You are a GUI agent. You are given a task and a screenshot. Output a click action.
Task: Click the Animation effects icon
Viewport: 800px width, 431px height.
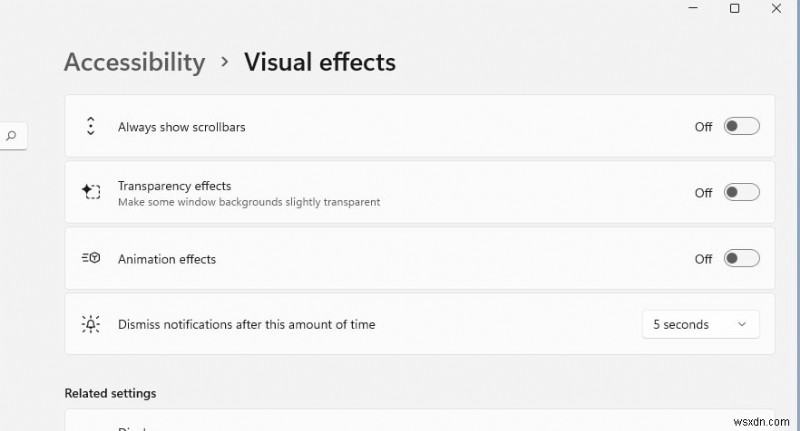tap(91, 258)
